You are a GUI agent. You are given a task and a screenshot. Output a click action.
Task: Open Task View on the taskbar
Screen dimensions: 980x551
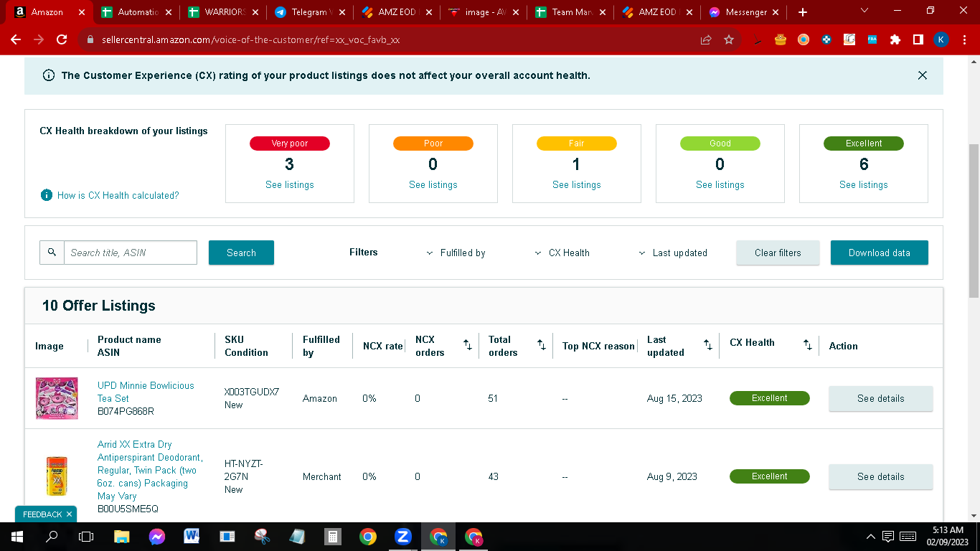(x=86, y=537)
